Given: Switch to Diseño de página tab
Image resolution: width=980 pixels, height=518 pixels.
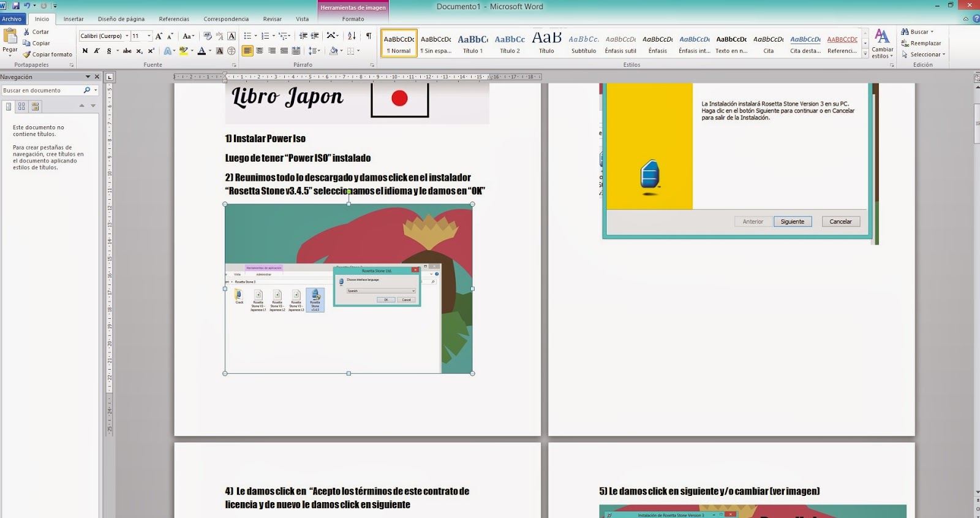Looking at the screenshot, I should pos(121,19).
